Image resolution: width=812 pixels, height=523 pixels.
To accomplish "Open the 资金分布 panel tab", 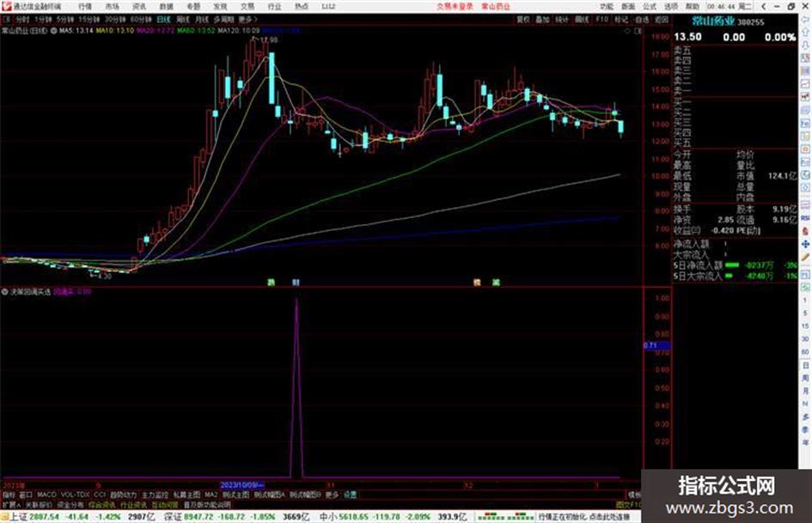I will click(70, 504).
